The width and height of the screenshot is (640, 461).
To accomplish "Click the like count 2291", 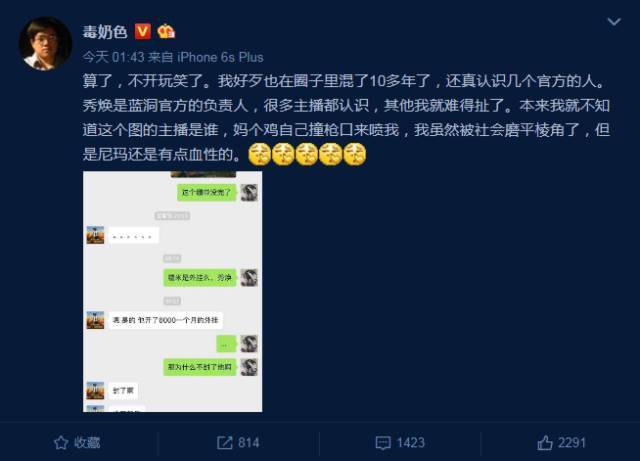I will pos(572,443).
